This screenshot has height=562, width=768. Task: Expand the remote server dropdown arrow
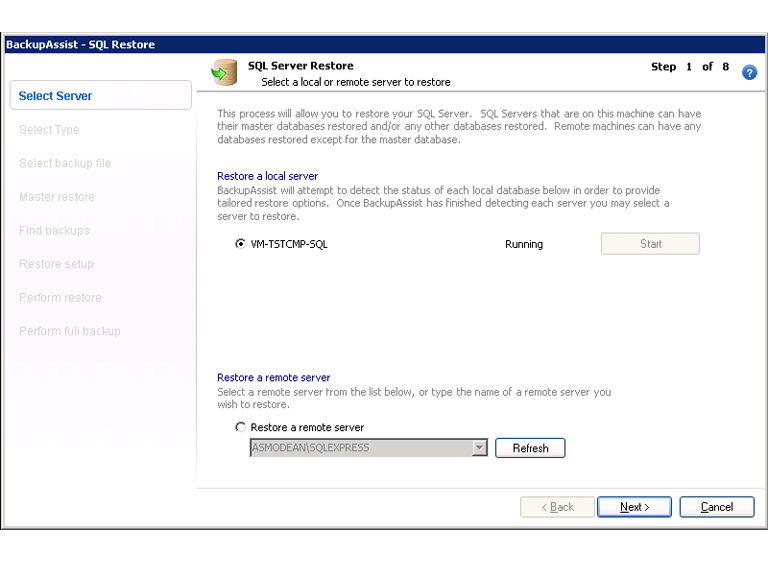(479, 448)
